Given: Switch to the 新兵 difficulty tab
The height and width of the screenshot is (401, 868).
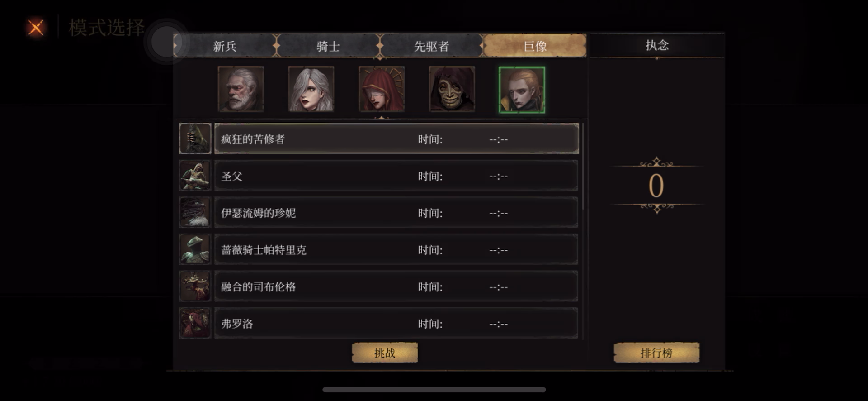Looking at the screenshot, I should point(225,46).
